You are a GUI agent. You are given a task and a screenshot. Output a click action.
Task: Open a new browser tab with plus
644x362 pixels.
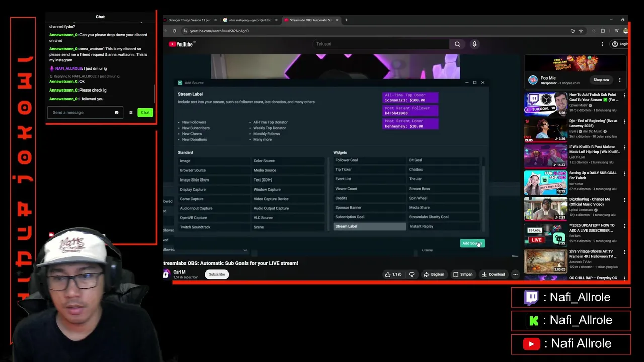pyautogui.click(x=346, y=20)
